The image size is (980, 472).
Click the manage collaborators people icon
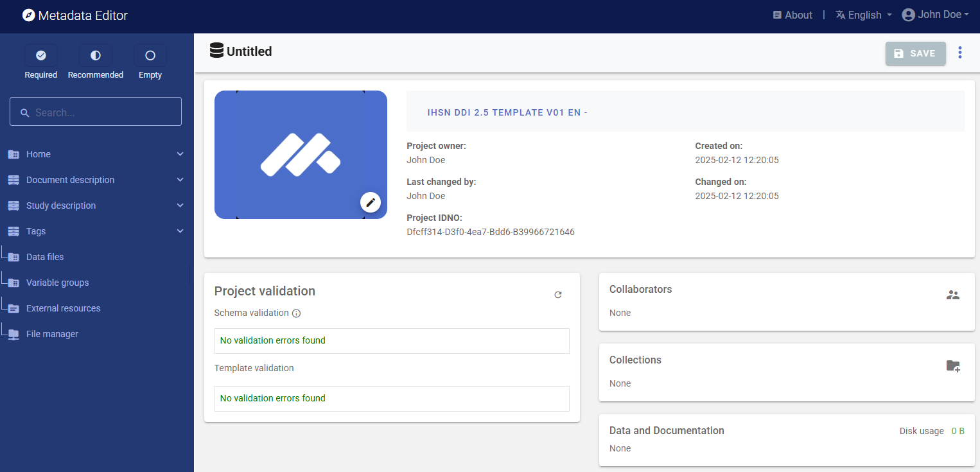click(952, 295)
